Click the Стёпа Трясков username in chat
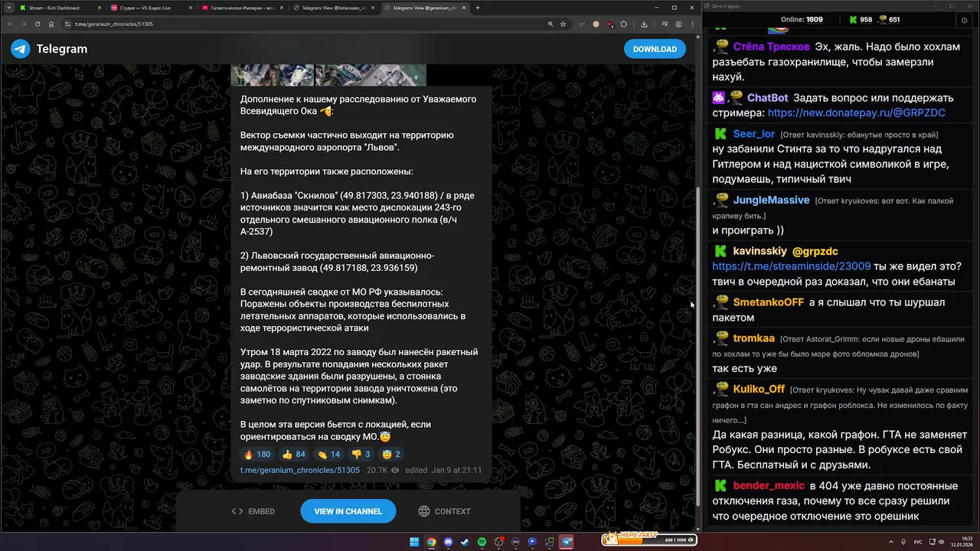The height and width of the screenshot is (551, 980). tap(771, 47)
